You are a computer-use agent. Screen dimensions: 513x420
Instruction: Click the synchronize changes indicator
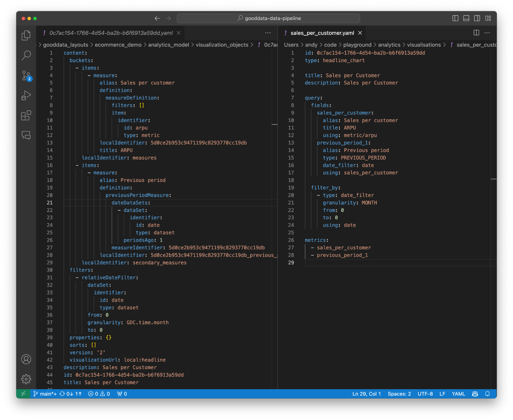(x=70, y=394)
